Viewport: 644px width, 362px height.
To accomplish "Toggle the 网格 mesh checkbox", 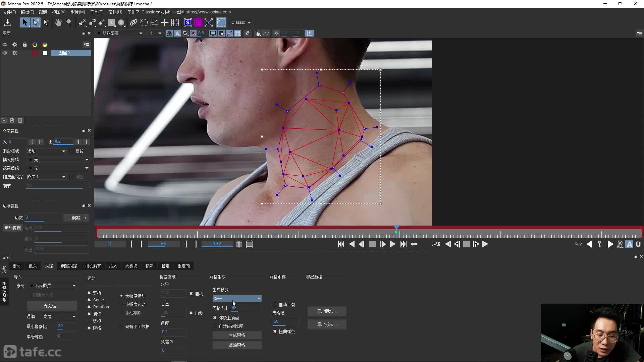I will click(x=89, y=328).
